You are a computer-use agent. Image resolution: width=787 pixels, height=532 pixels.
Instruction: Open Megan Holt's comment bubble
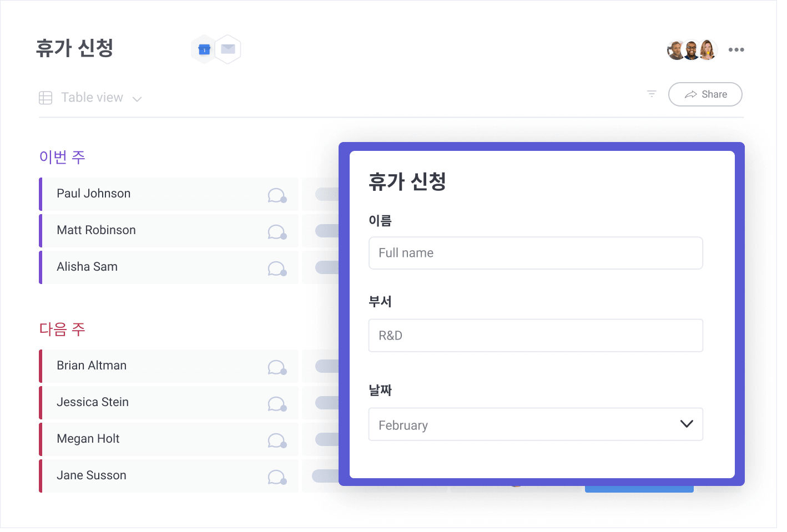click(x=277, y=440)
